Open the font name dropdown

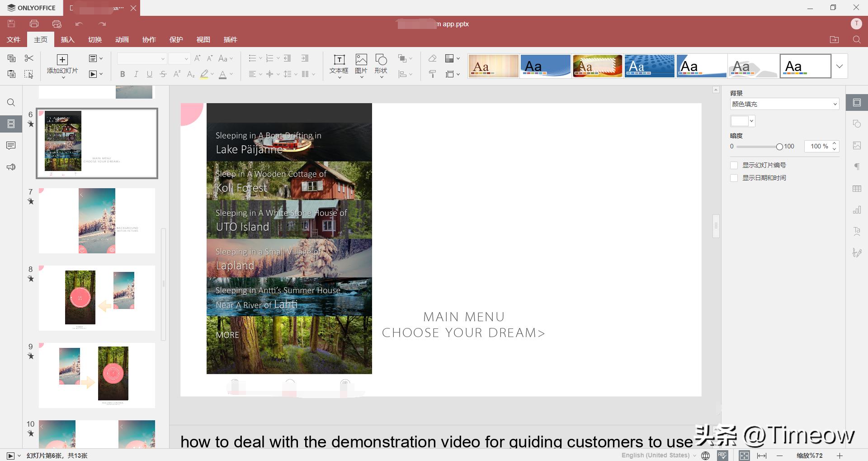tap(142, 59)
